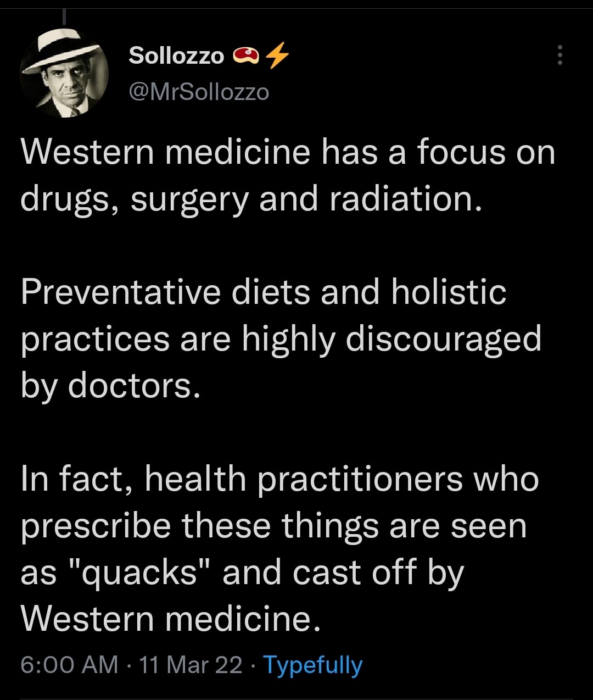Tap the word "discouraged" in the tweet

(444, 339)
